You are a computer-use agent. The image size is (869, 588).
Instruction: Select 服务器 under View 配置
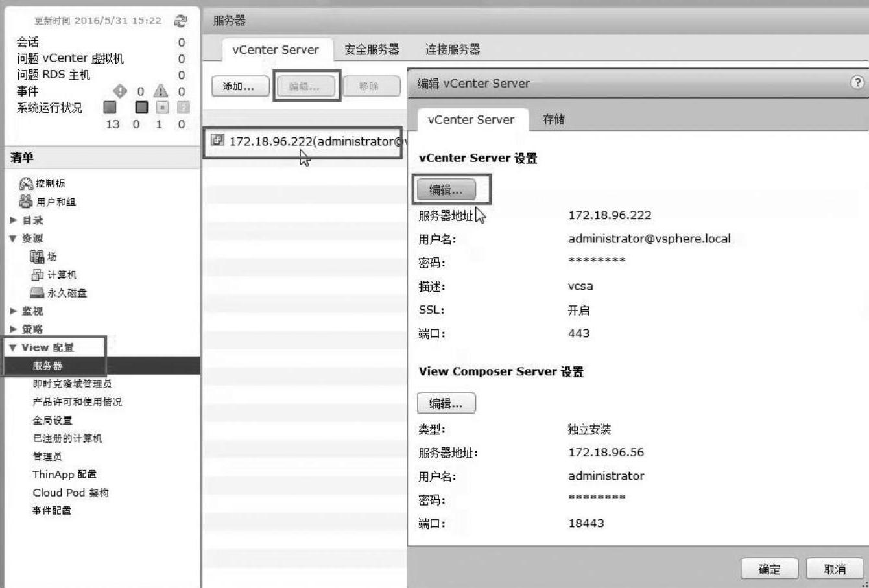[102, 366]
